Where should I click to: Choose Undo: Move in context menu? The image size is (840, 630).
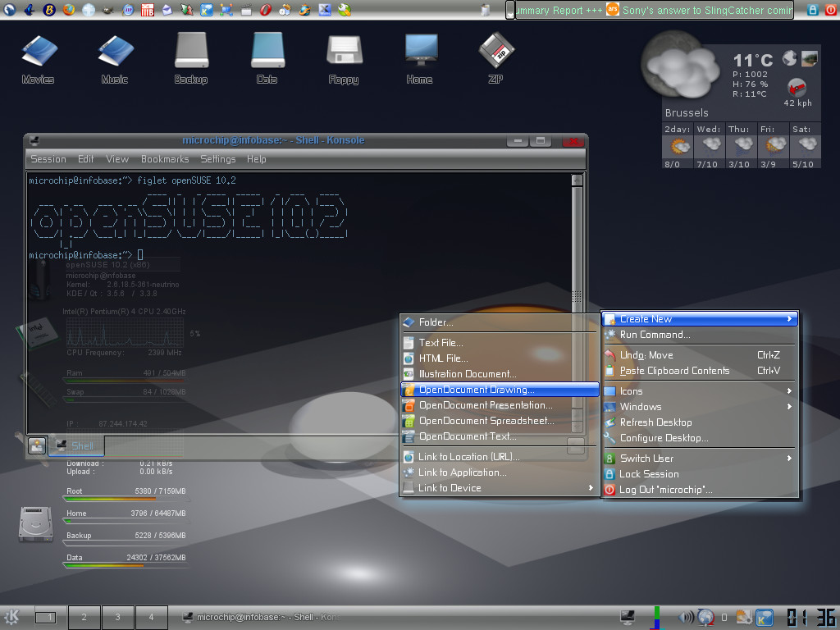coord(701,355)
